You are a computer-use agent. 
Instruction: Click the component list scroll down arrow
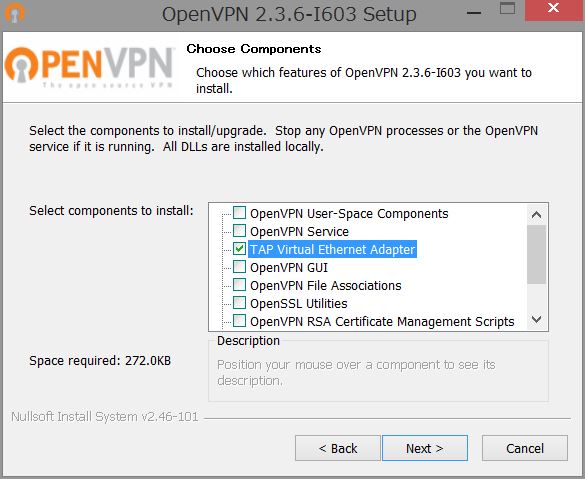pyautogui.click(x=536, y=320)
